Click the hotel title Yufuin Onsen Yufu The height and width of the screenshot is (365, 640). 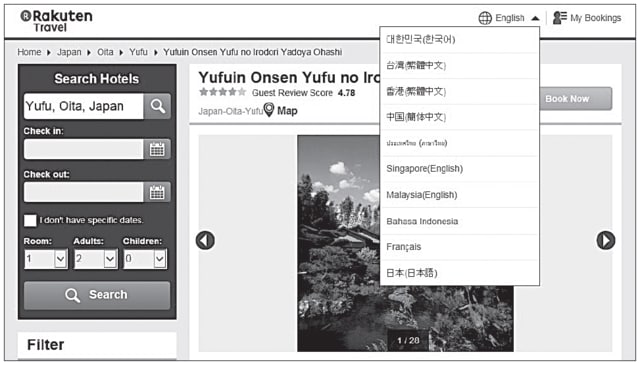pos(289,78)
